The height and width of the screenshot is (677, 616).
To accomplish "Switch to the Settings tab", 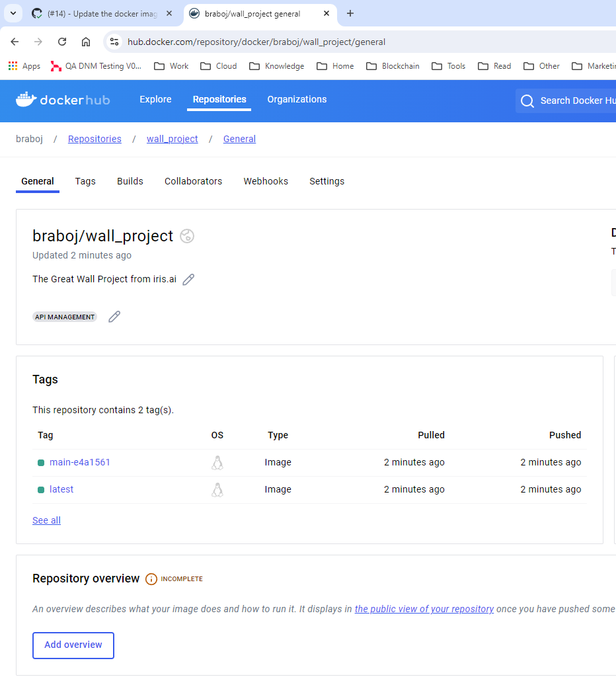I will [x=327, y=181].
